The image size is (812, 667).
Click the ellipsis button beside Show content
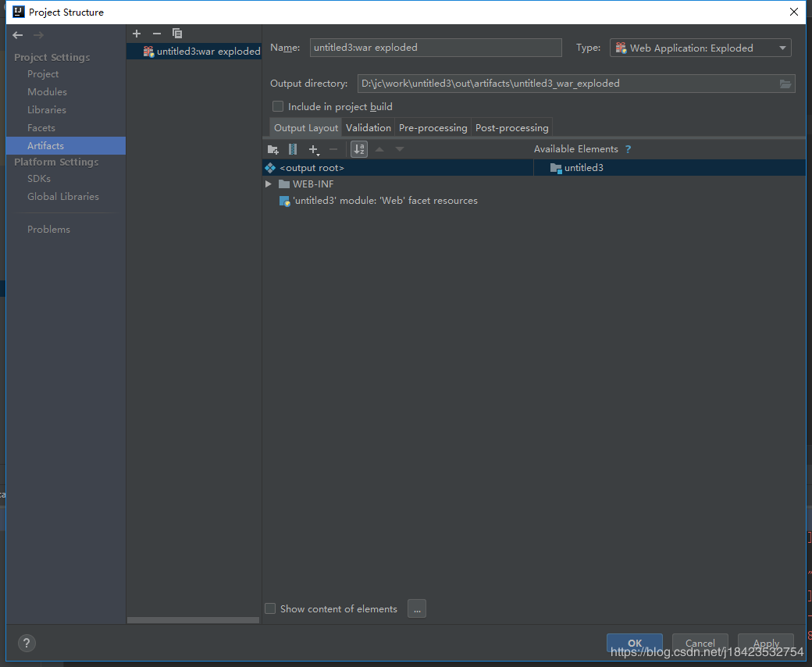pyautogui.click(x=417, y=608)
